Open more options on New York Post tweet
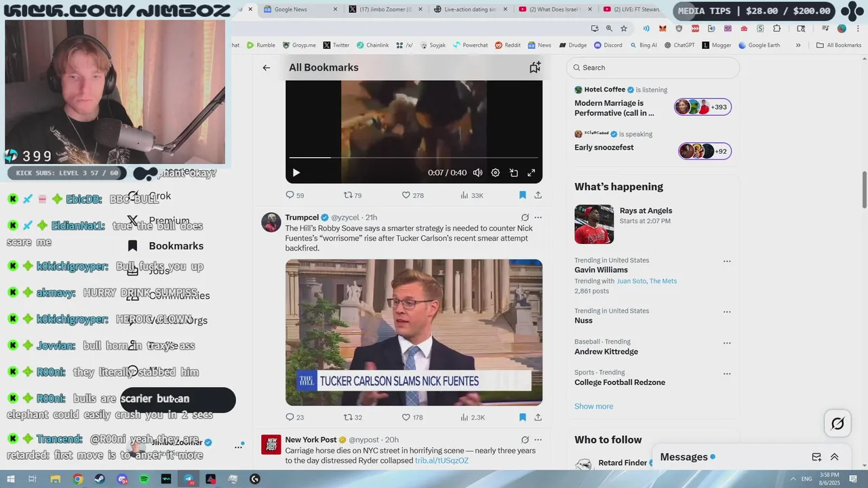 538,440
